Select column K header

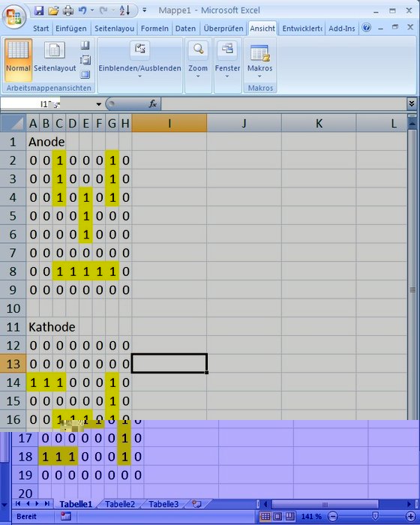tap(319, 123)
